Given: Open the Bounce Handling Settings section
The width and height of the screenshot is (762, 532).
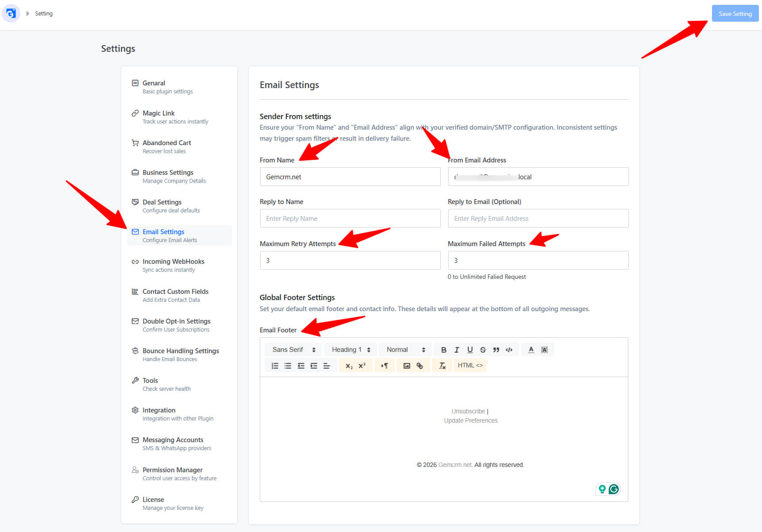Looking at the screenshot, I should [179, 355].
